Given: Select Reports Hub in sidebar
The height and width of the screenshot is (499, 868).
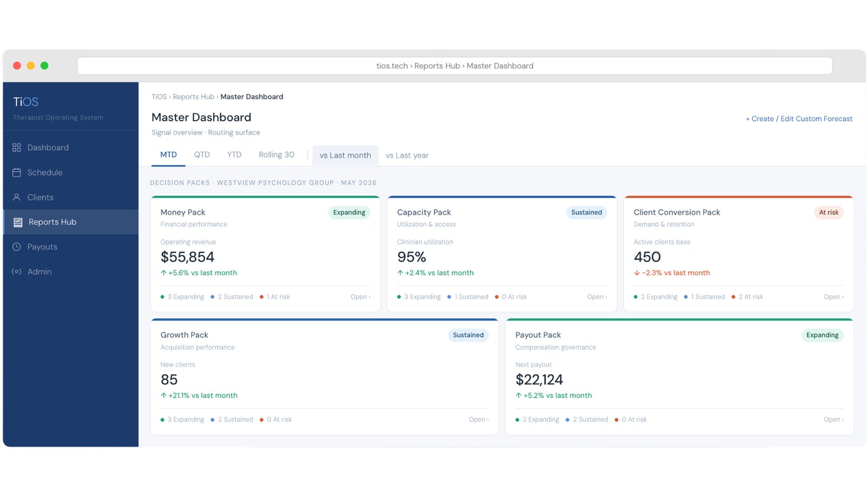Looking at the screenshot, I should click(71, 222).
